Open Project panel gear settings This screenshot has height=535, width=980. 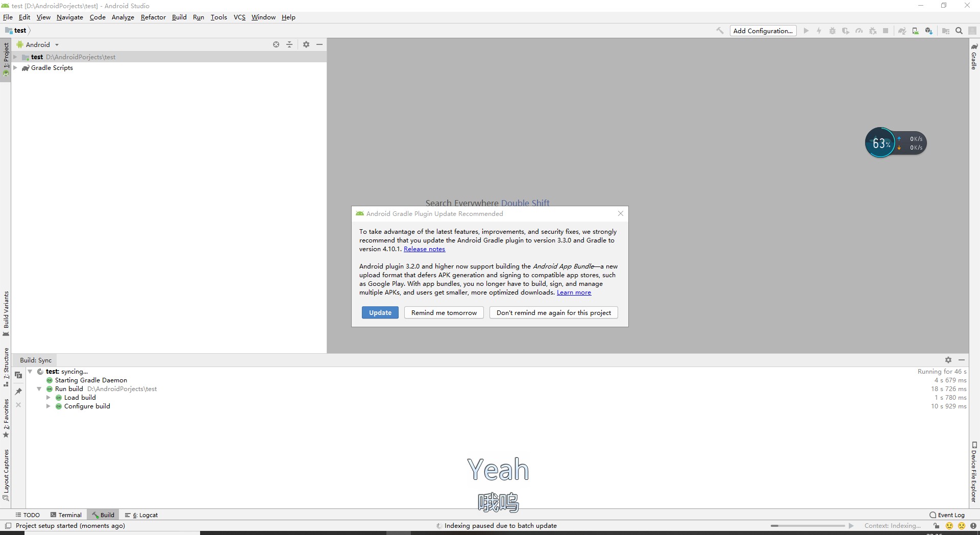[x=306, y=44]
